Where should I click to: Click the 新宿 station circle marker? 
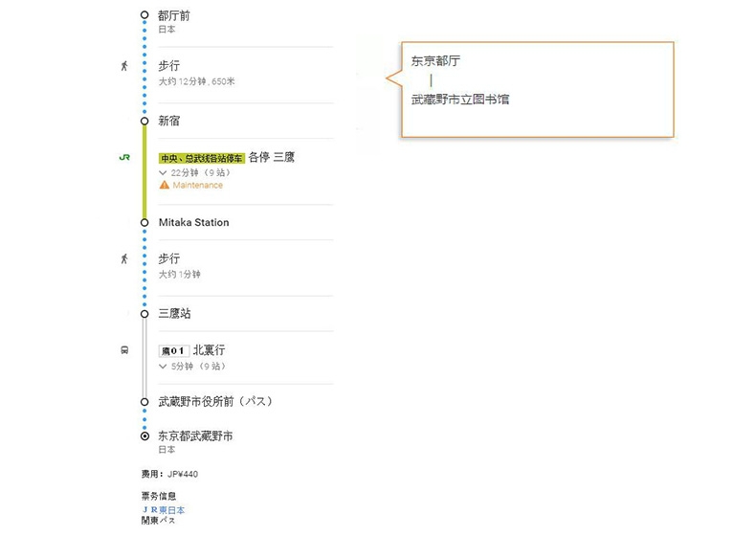[x=145, y=121]
